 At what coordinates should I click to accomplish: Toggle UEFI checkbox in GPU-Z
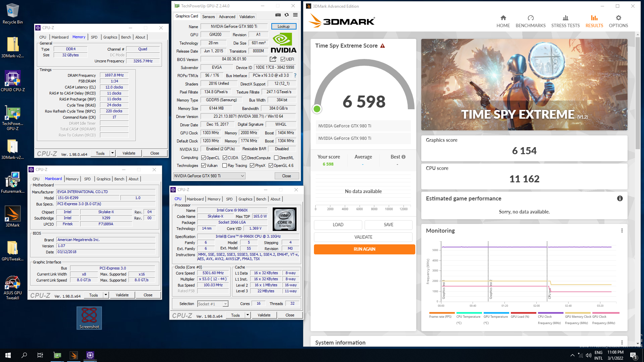point(283,59)
